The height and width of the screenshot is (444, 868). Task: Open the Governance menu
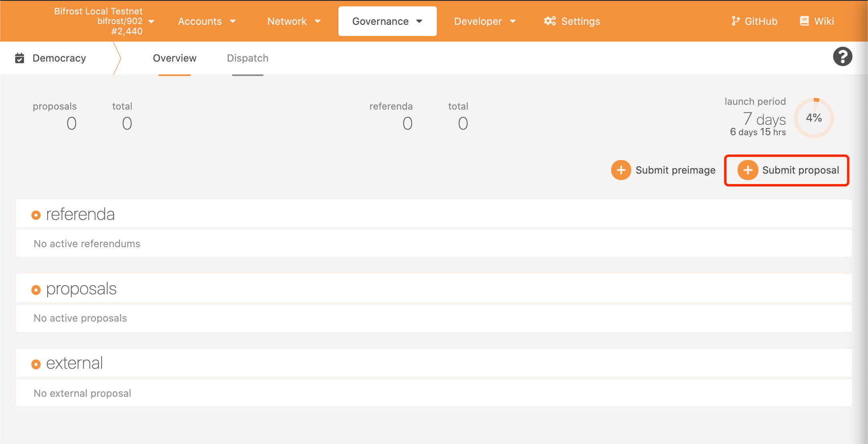click(387, 21)
